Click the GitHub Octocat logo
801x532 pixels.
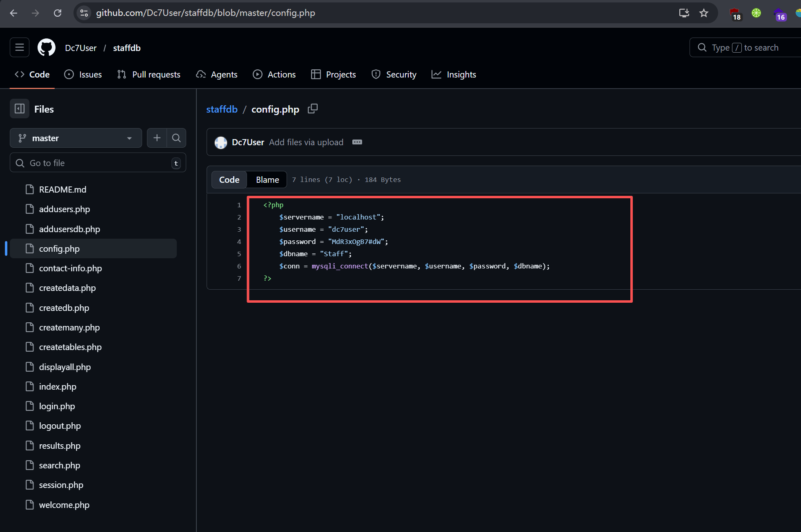(47, 48)
